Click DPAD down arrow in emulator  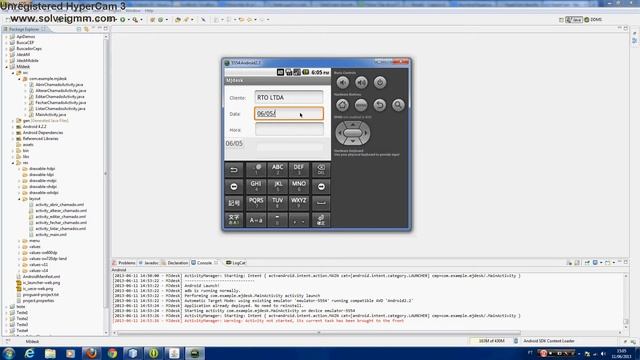click(353, 141)
